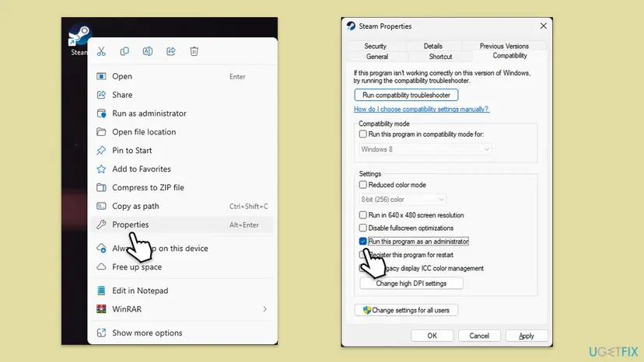Choose Free up space entry
This screenshot has width=644, height=362.
[182, 266]
